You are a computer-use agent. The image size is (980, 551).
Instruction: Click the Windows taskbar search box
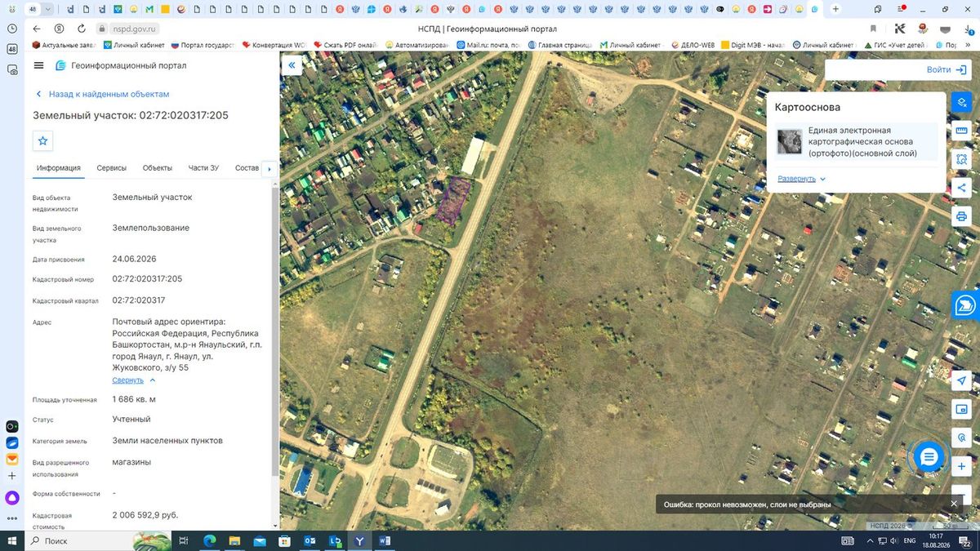click(x=98, y=541)
